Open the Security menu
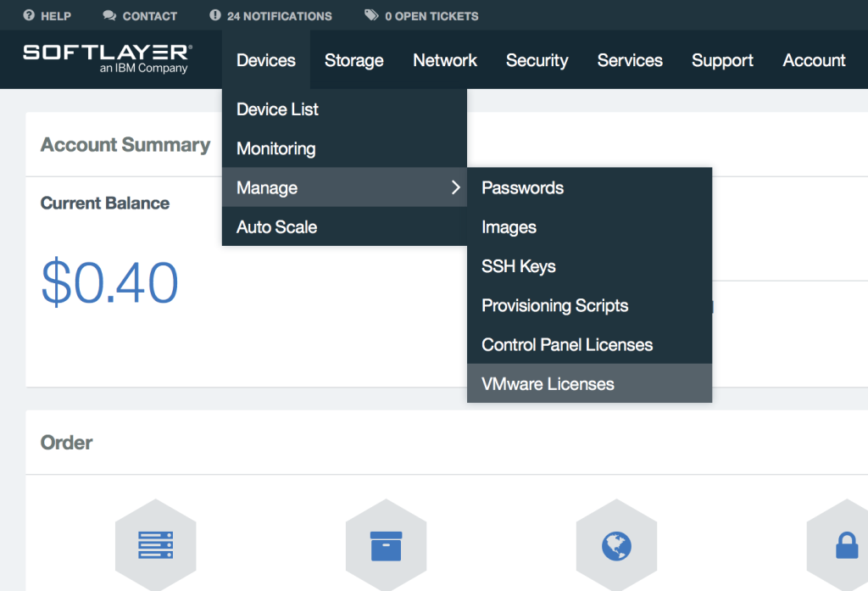Image resolution: width=868 pixels, height=591 pixels. coord(537,60)
